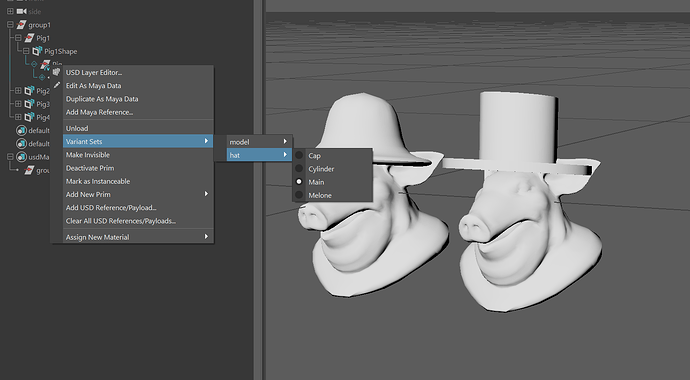Image resolution: width=690 pixels, height=380 pixels.
Task: Collapse the group1 tree node
Action: (10, 25)
